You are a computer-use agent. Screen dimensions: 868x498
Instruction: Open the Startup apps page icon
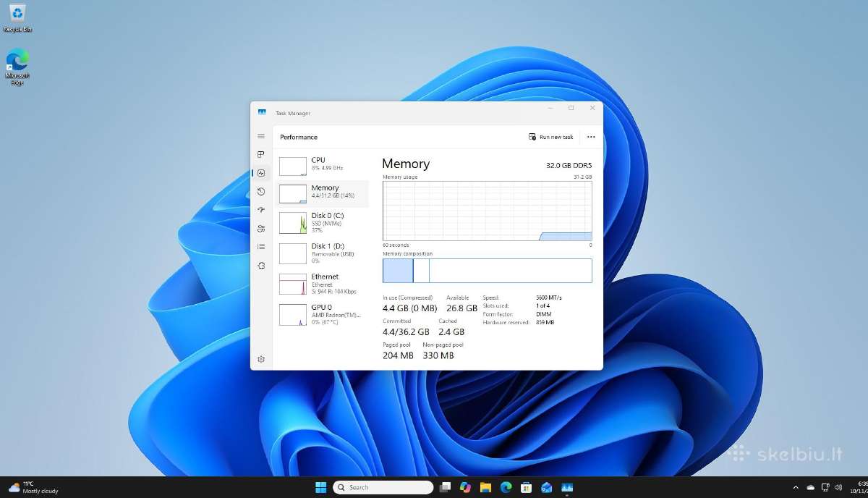(x=261, y=210)
